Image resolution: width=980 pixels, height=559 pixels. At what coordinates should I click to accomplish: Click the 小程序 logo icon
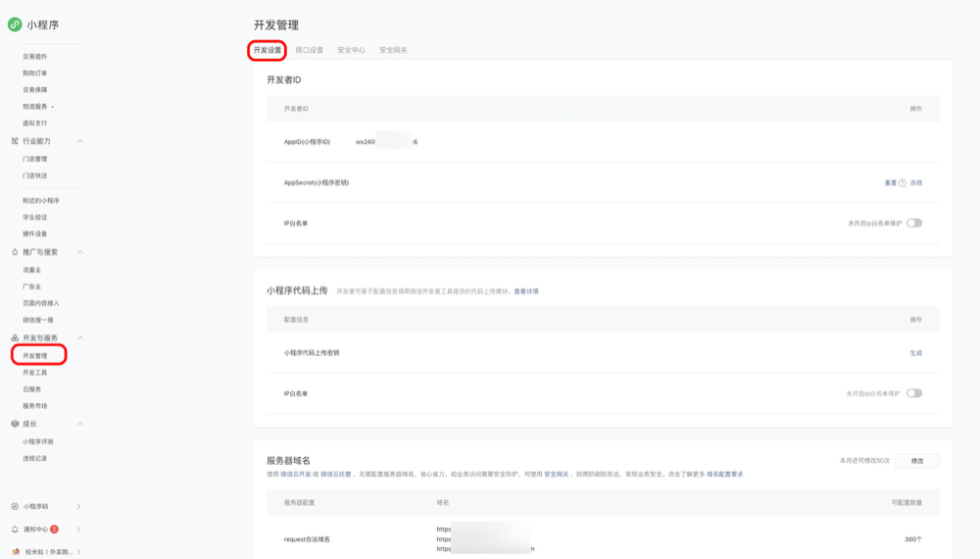(15, 25)
